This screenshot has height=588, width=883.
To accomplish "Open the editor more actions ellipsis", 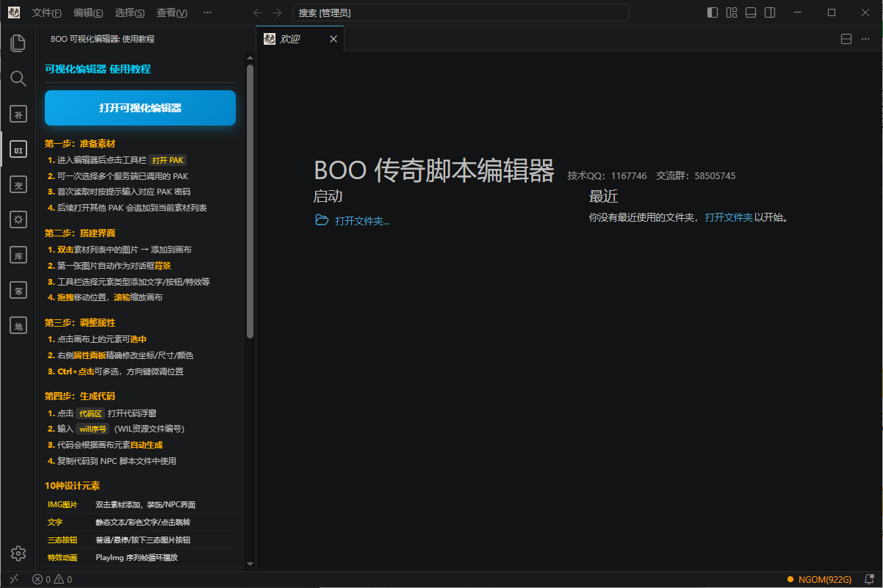I will pos(867,39).
